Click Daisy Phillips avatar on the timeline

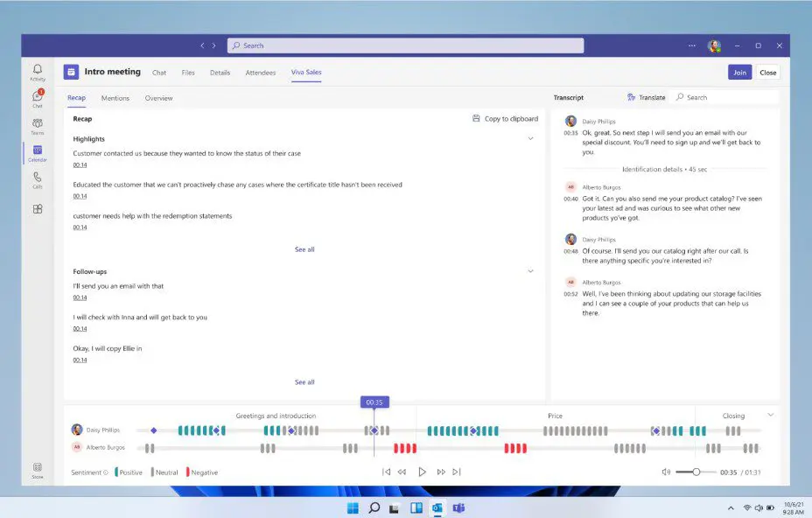pyautogui.click(x=77, y=430)
